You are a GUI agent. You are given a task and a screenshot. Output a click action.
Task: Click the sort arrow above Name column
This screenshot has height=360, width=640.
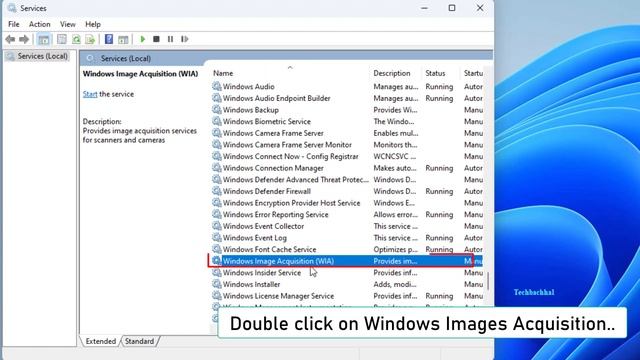(x=290, y=67)
